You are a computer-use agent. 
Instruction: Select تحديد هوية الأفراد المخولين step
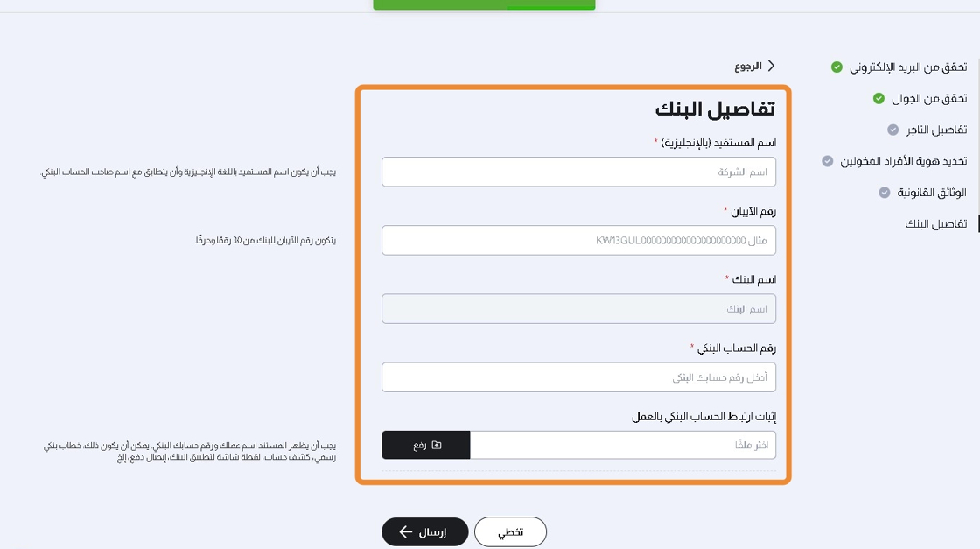point(903,161)
